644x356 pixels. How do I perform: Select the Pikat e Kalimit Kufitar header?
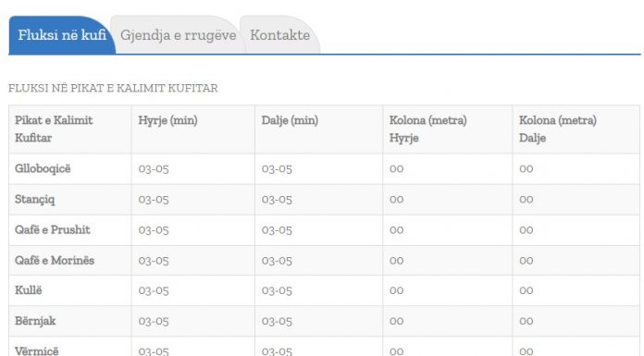(x=54, y=129)
